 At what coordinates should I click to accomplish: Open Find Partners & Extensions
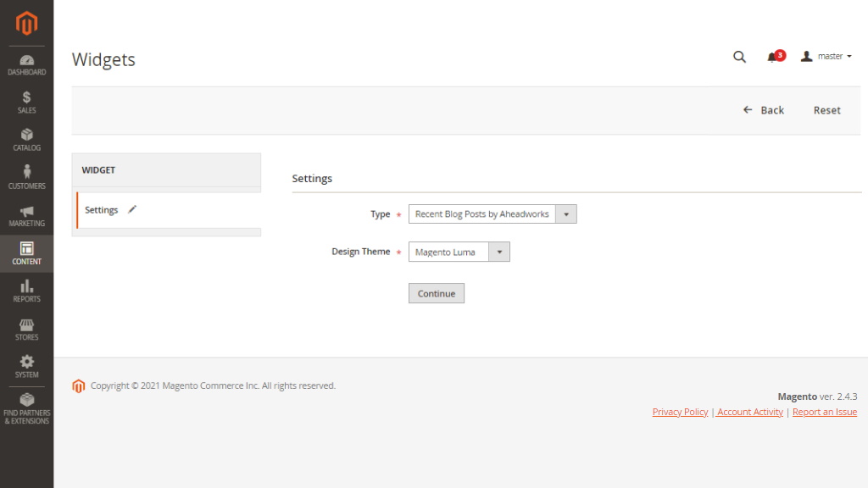26,409
